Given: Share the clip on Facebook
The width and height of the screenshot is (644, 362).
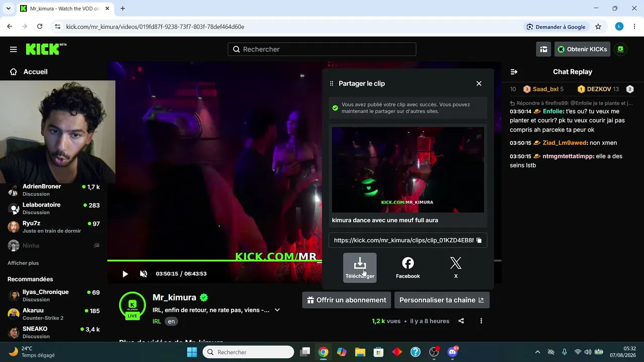Looking at the screenshot, I should (x=408, y=267).
